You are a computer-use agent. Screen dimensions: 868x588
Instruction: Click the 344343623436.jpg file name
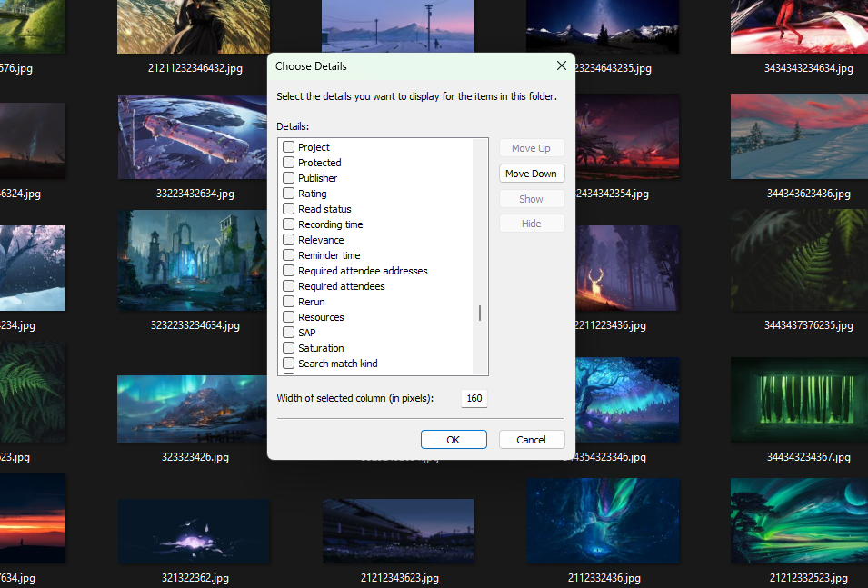click(808, 194)
